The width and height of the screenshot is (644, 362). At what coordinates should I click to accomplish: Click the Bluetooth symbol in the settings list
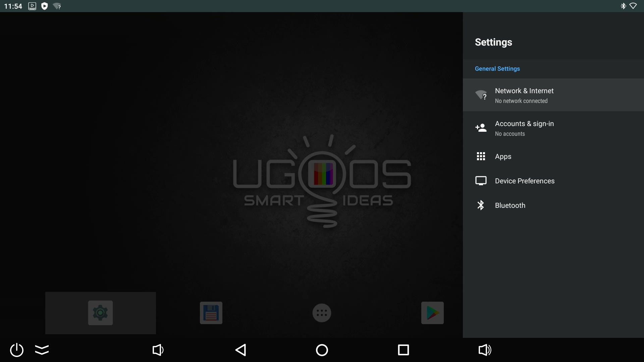click(481, 205)
